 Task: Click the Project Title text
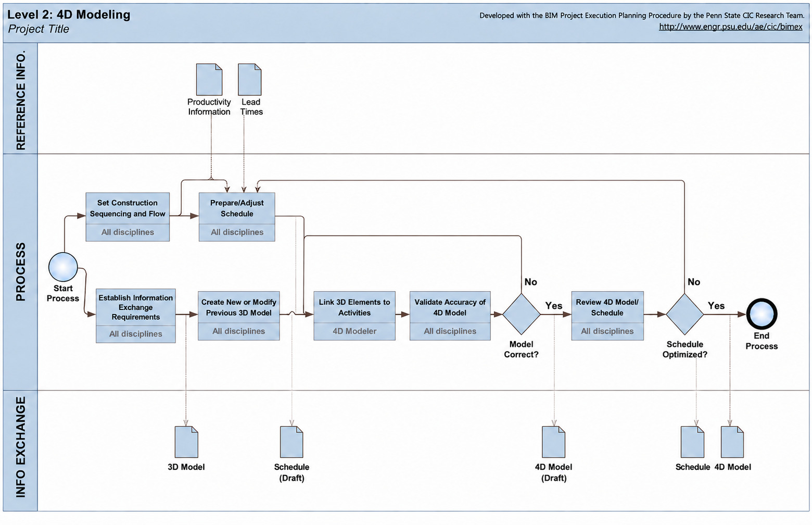coord(39,29)
